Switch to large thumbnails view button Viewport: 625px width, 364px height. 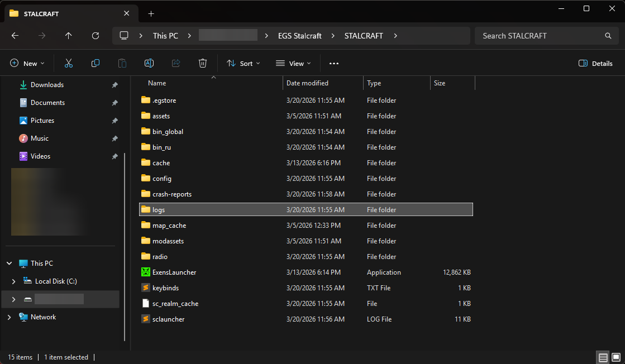point(616,357)
